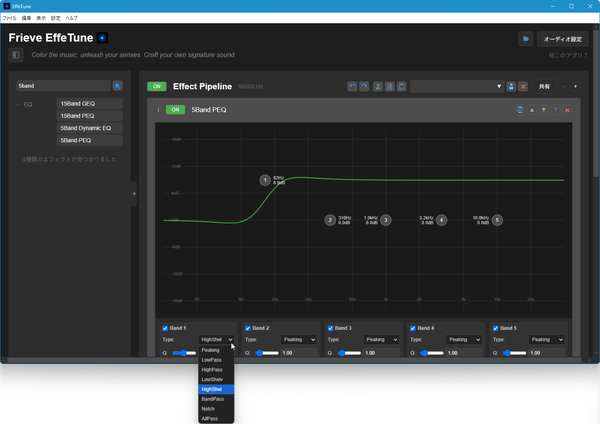Collapse the EQ category expander
Screen dimensions: 600x424
click(x=18, y=104)
